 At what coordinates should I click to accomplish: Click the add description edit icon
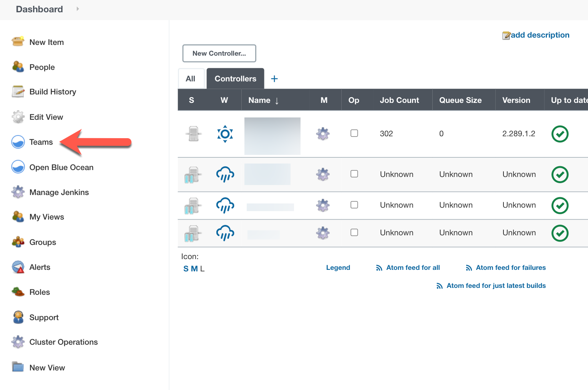(x=506, y=35)
